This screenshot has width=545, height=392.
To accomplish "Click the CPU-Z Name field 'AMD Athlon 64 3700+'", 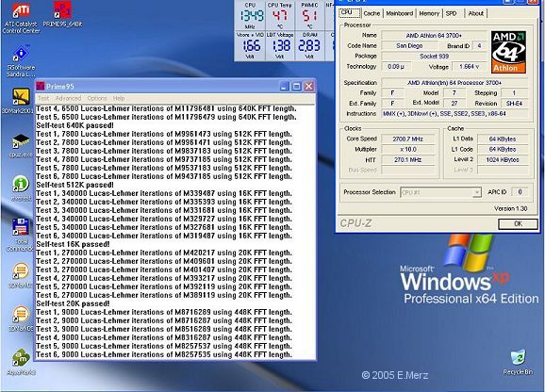I will 434,35.
